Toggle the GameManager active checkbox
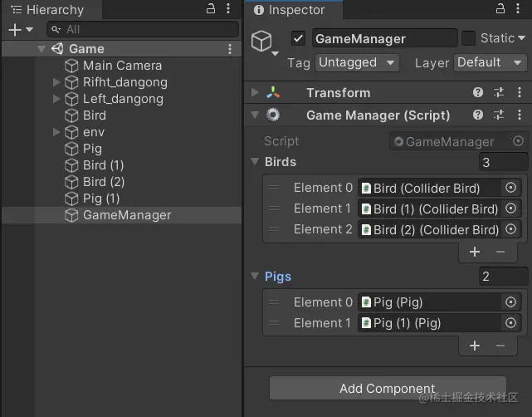 [x=298, y=38]
